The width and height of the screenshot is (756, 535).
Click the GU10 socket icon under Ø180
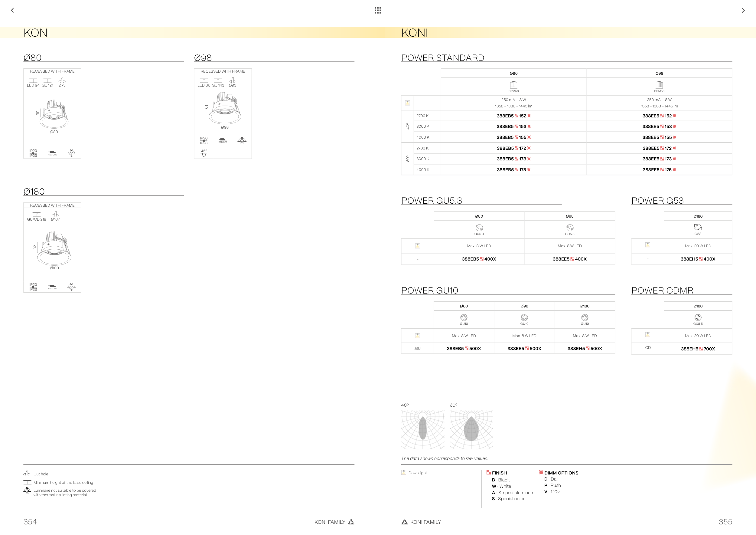coord(585,317)
